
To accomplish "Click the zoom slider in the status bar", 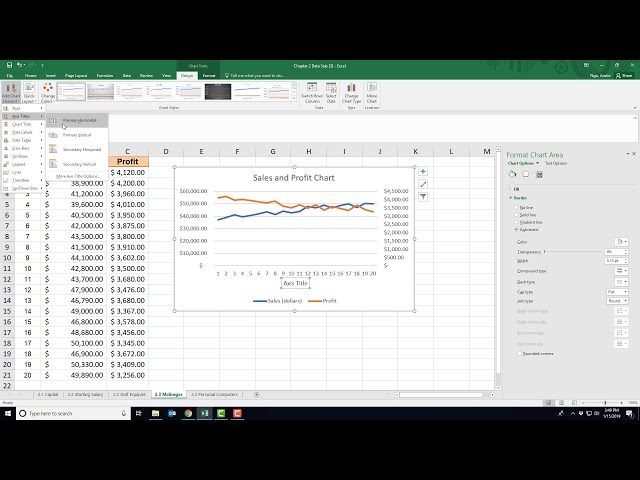I will pos(602,403).
